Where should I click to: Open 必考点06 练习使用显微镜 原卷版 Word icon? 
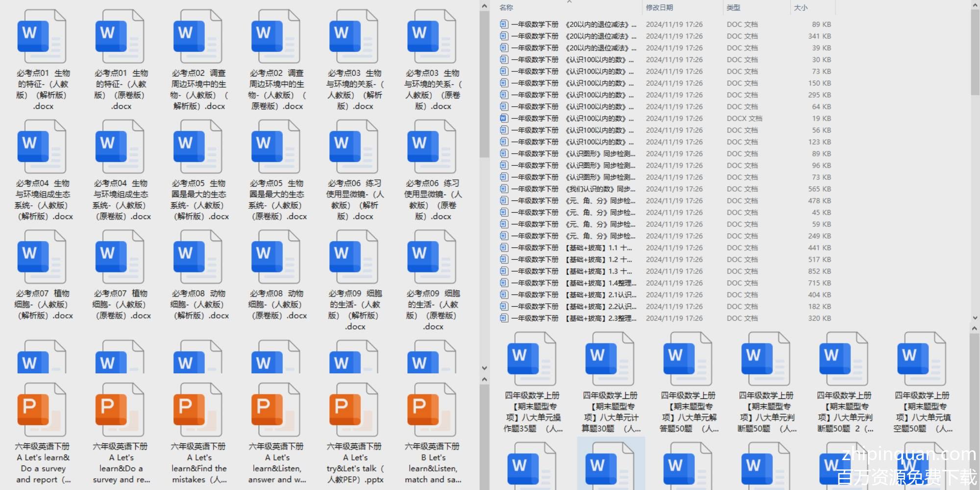431,147
